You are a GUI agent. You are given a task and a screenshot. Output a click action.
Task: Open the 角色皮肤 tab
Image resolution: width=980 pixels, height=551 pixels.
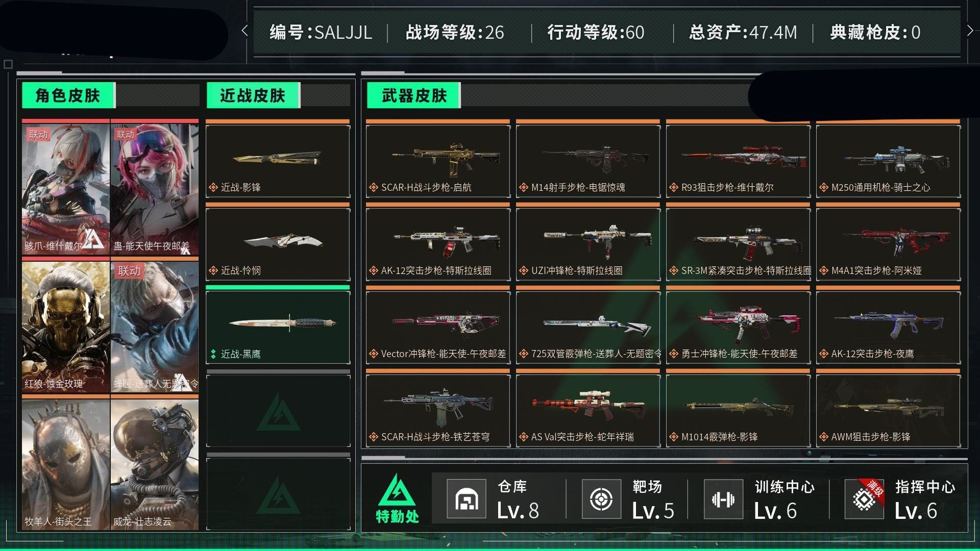68,95
